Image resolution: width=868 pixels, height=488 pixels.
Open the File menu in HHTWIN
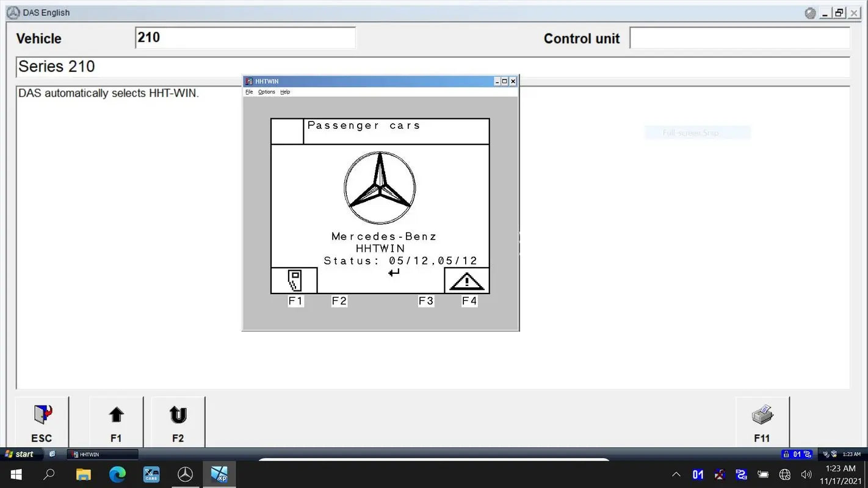(x=248, y=91)
